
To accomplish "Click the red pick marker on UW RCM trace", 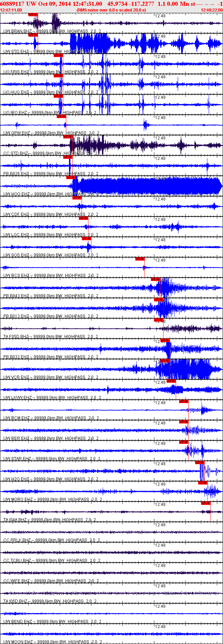I will tap(184, 401).
